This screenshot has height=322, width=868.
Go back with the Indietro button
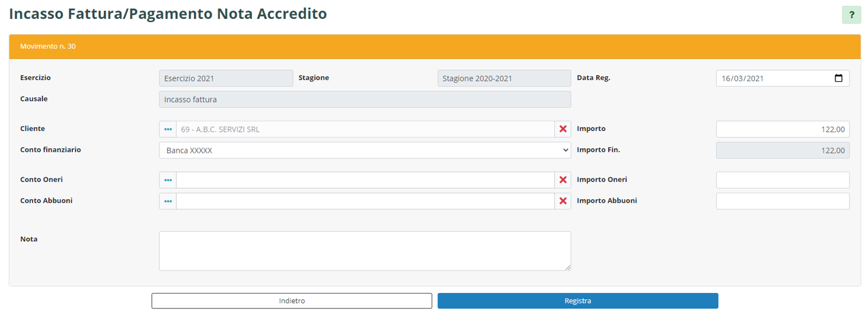292,301
